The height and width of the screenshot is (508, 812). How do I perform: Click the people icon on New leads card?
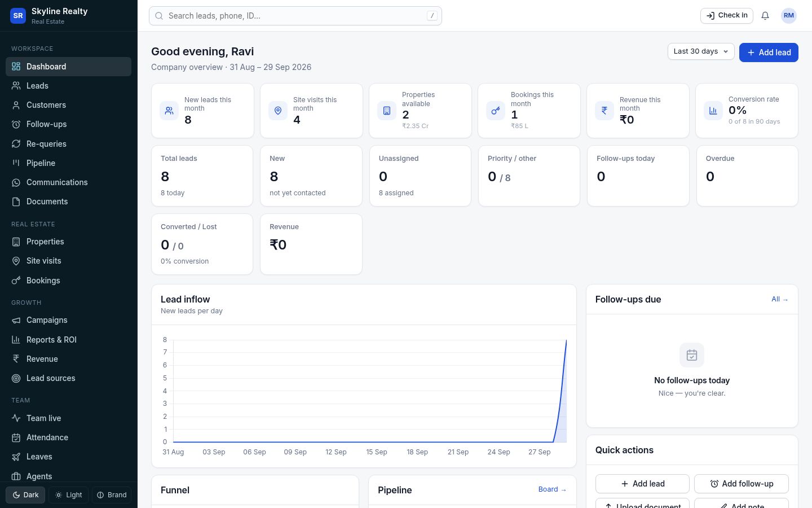coord(169,111)
